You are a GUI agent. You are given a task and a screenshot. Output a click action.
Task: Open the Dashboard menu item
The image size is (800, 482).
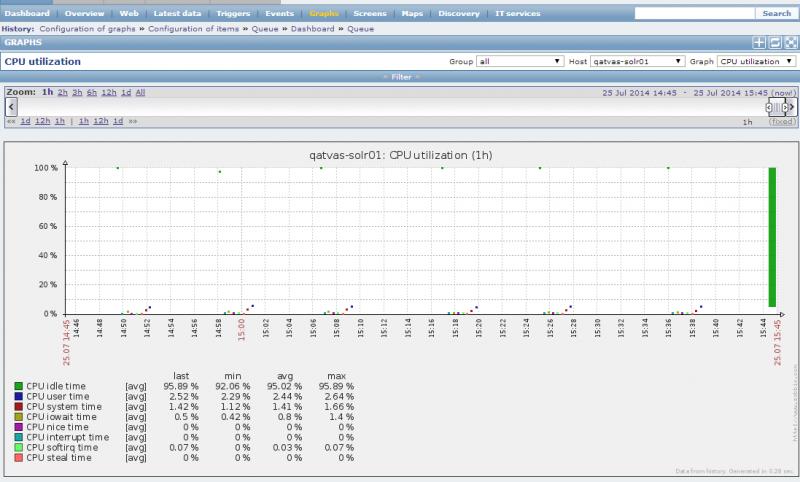(27, 13)
